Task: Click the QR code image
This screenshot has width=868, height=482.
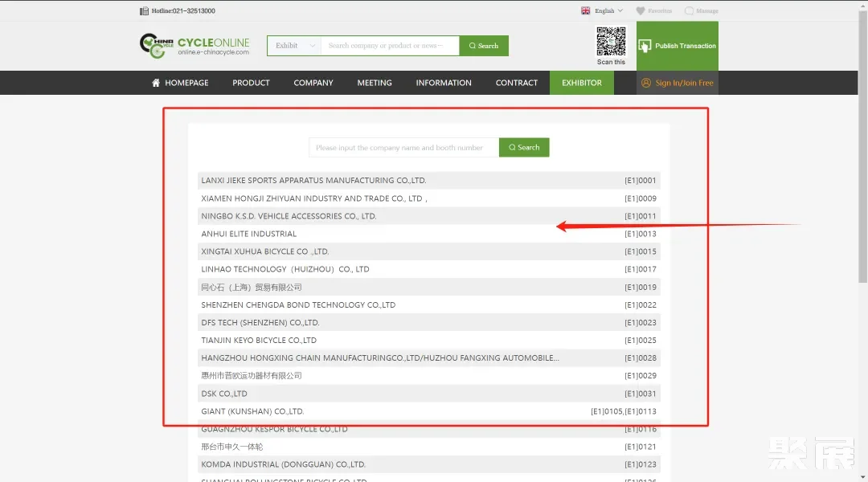Action: pos(611,41)
